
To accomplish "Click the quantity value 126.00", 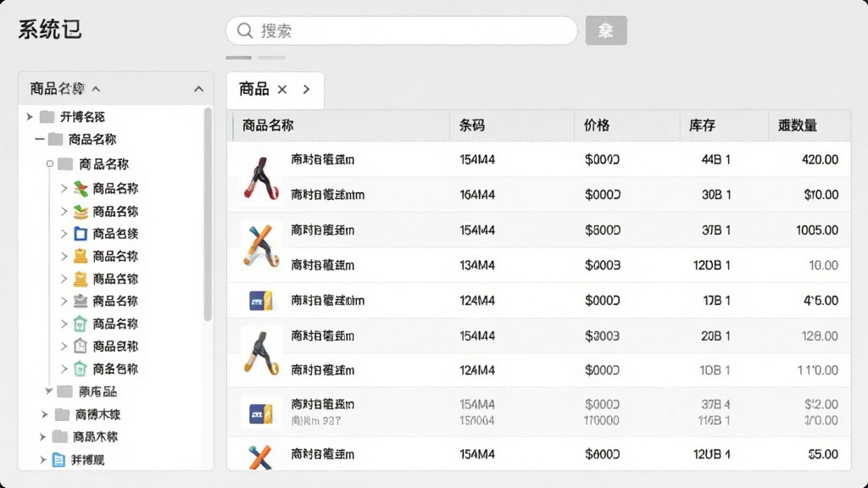I will tap(820, 335).
